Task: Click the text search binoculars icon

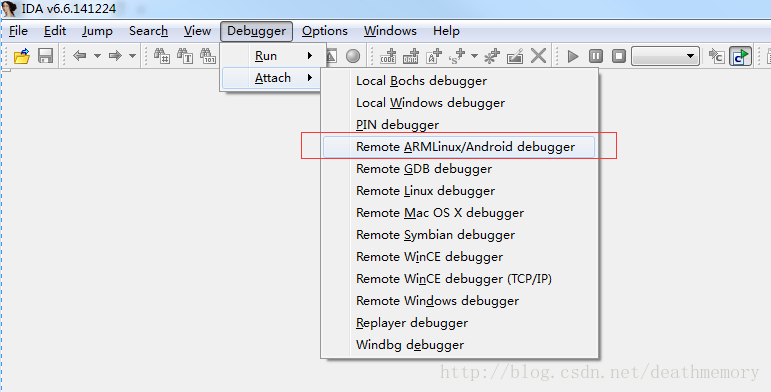Action: (185, 56)
